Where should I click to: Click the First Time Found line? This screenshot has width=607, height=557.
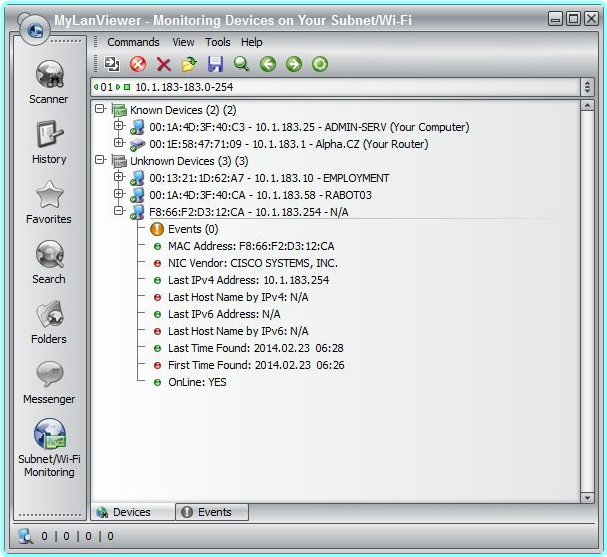coord(256,366)
